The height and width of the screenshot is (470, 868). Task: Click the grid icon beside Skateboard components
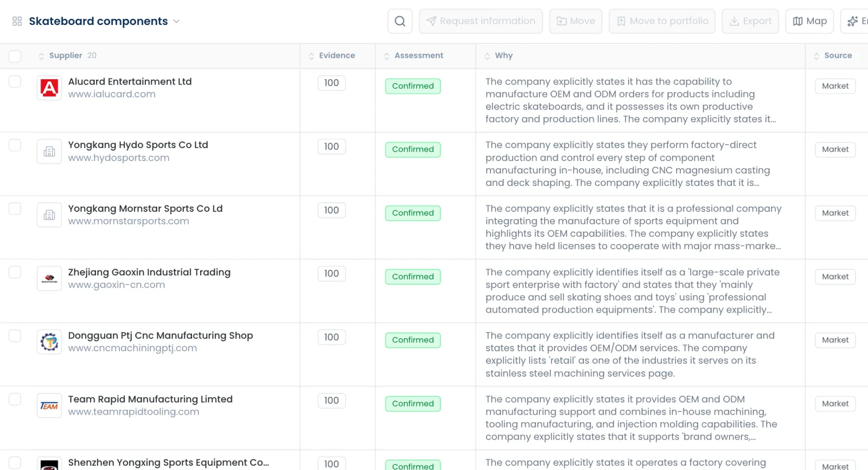click(x=17, y=21)
